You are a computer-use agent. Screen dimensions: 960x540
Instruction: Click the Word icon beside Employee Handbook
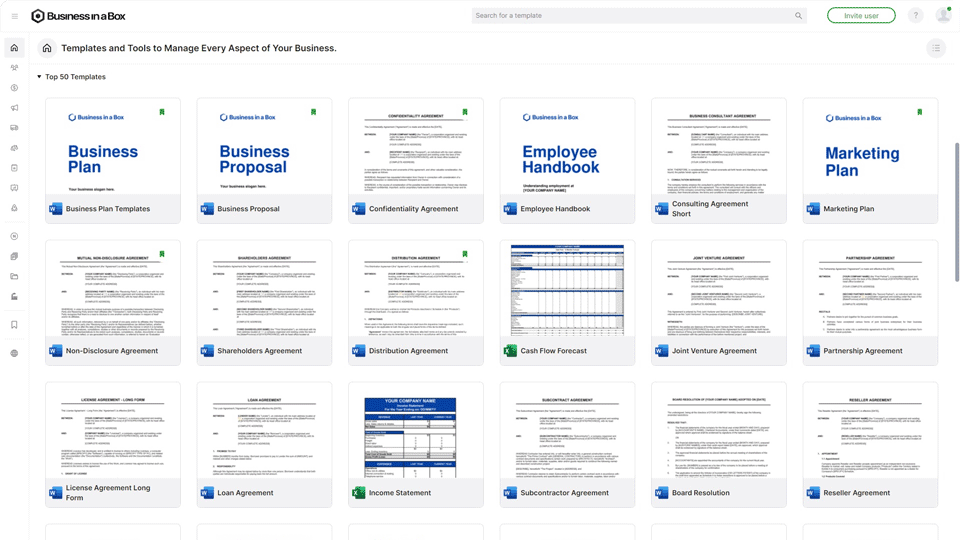510,209
